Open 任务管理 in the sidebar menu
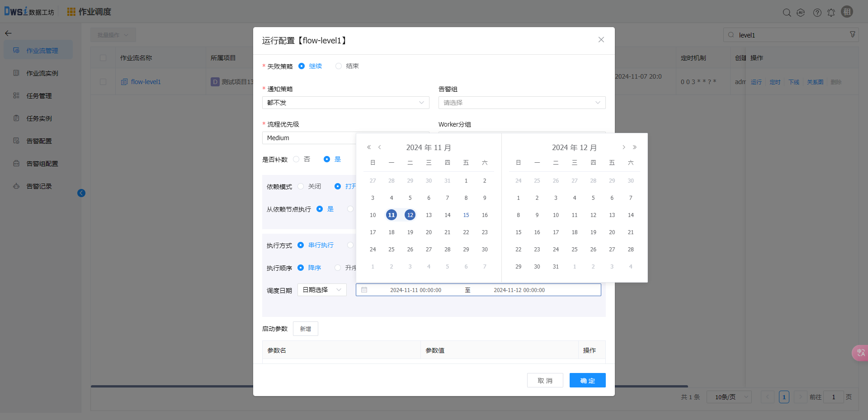The height and width of the screenshot is (420, 868). click(x=39, y=96)
